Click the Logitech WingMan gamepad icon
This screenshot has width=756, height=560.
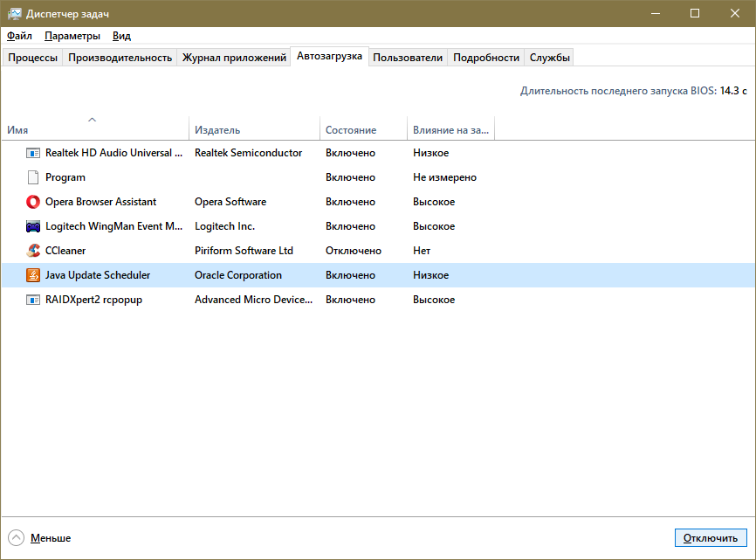[33, 226]
